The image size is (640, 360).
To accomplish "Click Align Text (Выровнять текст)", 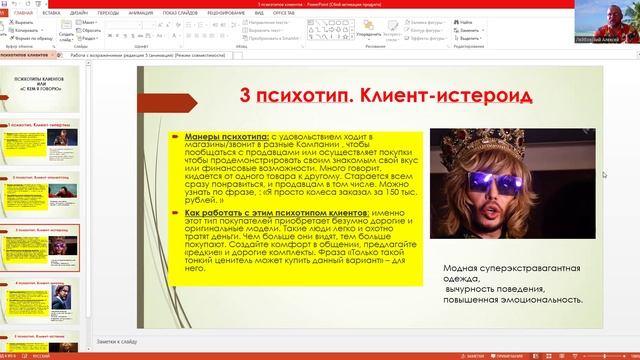I will pos(262,30).
